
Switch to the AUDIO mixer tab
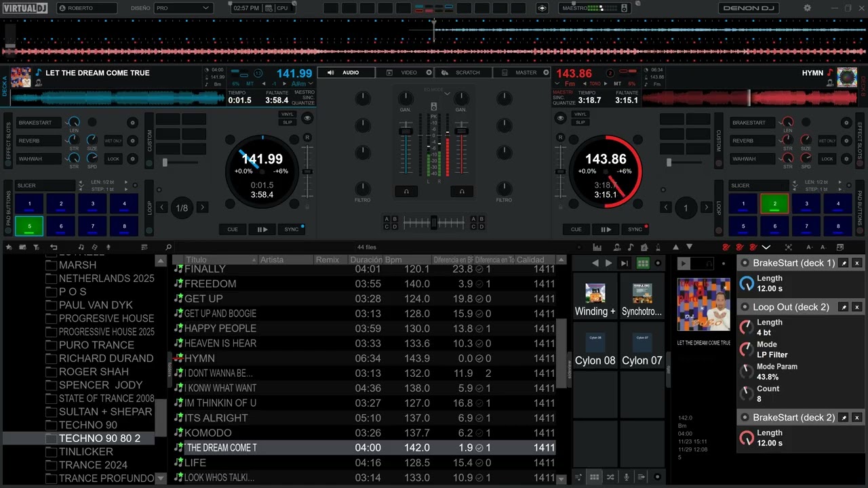click(x=346, y=73)
